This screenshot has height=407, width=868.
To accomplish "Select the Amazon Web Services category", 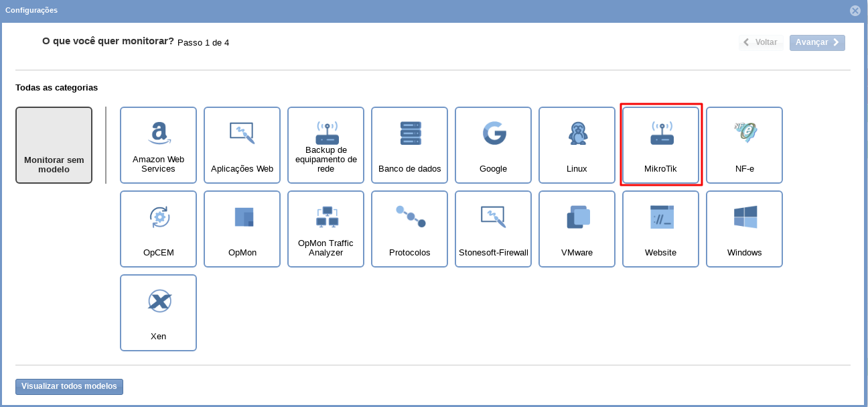I will click(158, 145).
